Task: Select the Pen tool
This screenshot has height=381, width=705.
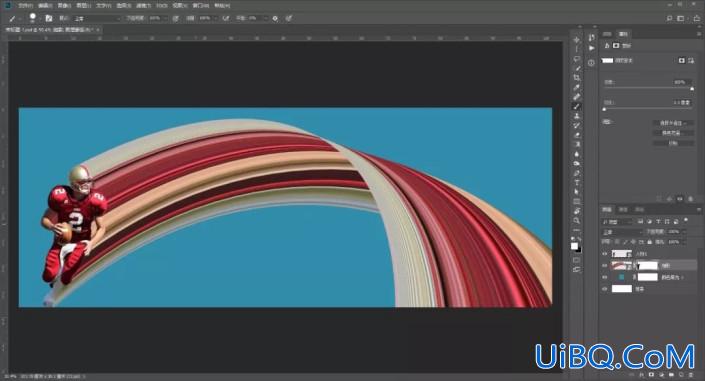Action: (577, 173)
